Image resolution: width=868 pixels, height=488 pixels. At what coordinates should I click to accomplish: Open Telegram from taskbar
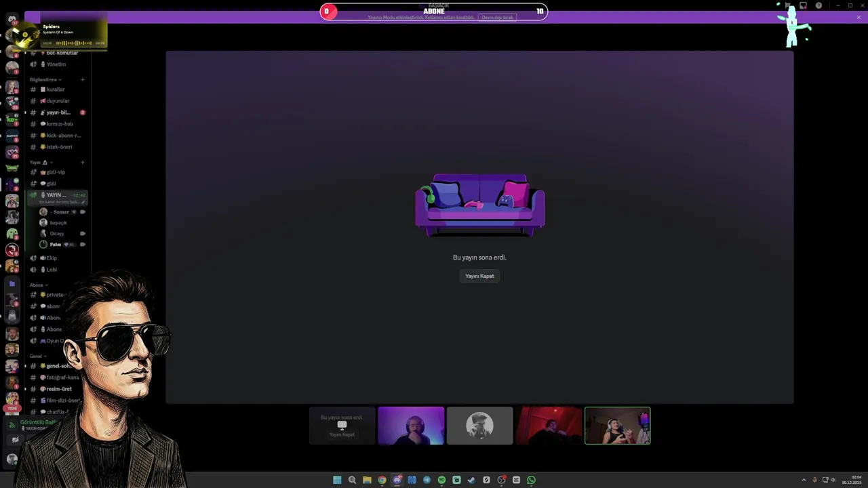click(427, 480)
